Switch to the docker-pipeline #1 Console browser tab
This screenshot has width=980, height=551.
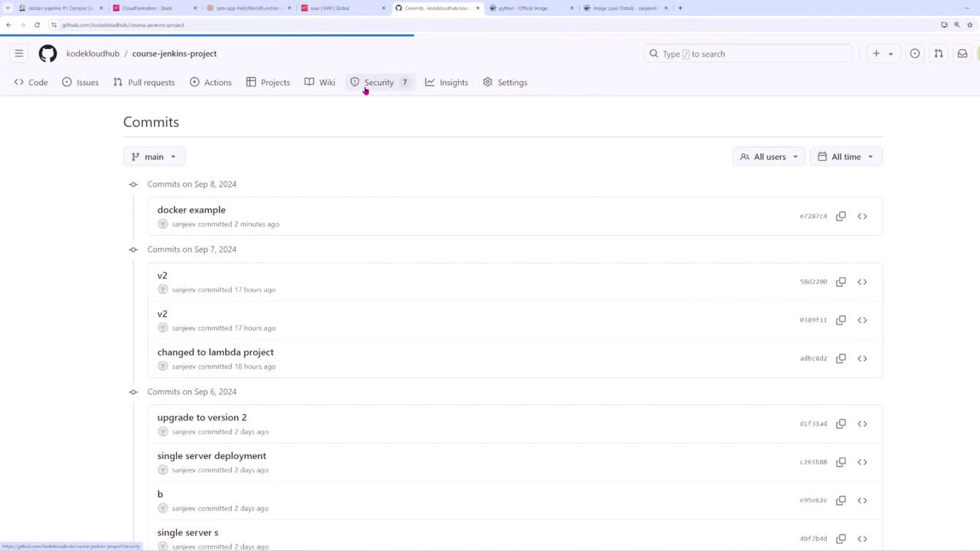pyautogui.click(x=60, y=8)
